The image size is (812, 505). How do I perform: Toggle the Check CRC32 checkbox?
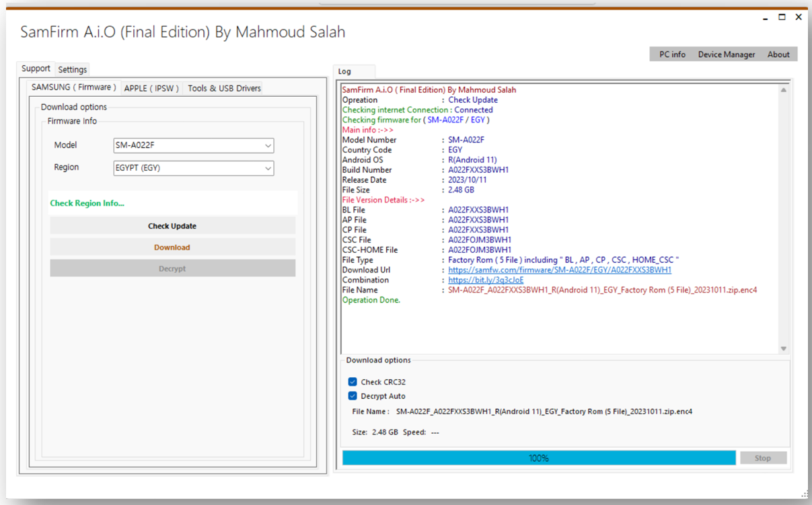(353, 382)
